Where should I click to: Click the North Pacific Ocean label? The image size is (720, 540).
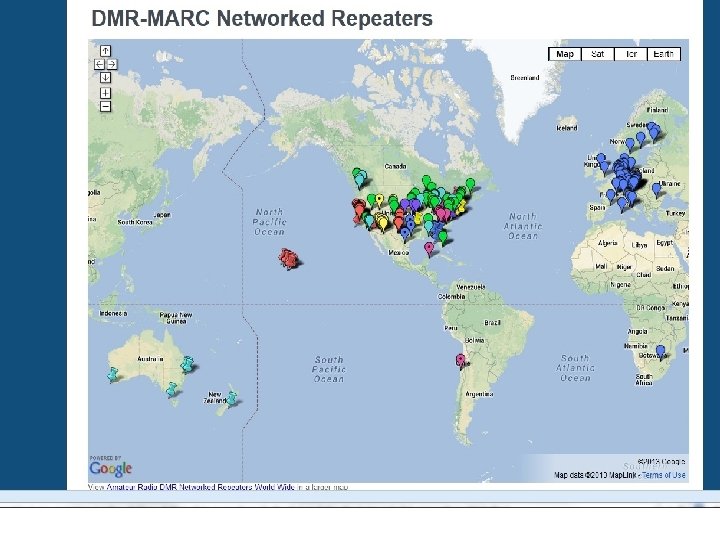pos(270,222)
